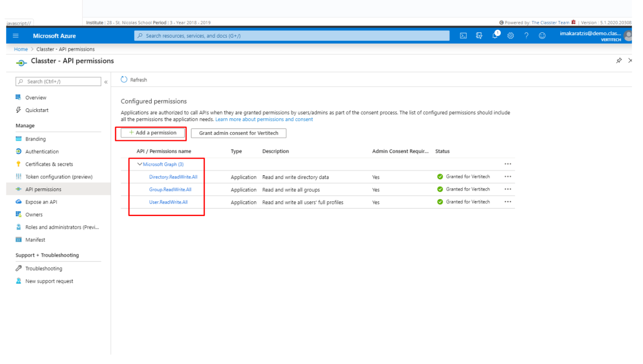Click the Status column header
Screen dimensions: 643x364
tap(442, 151)
